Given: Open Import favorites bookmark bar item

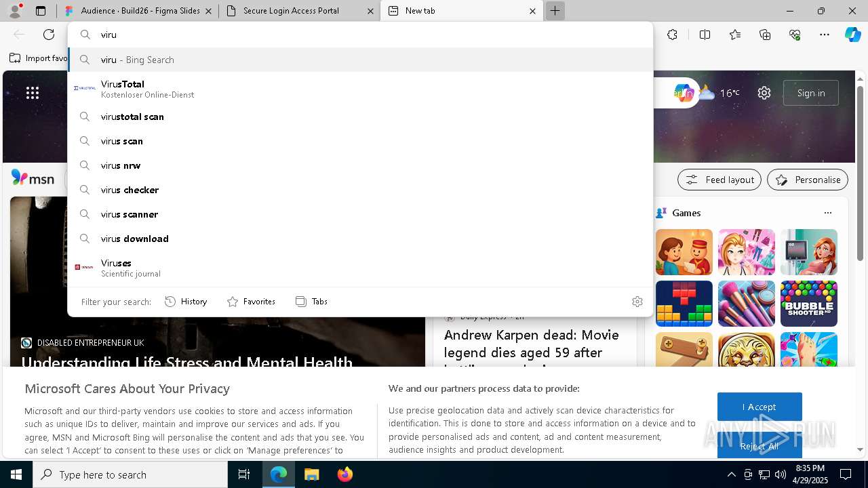Looking at the screenshot, I should 39,58.
